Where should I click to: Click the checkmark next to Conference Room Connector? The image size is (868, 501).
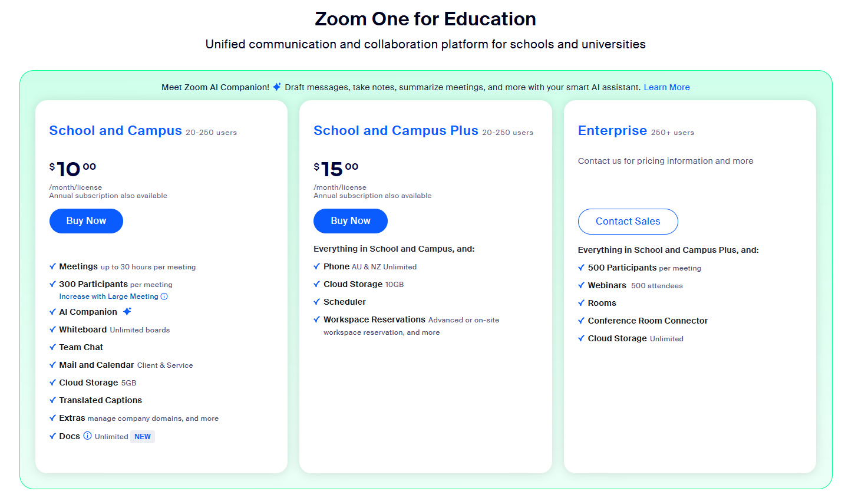point(581,321)
